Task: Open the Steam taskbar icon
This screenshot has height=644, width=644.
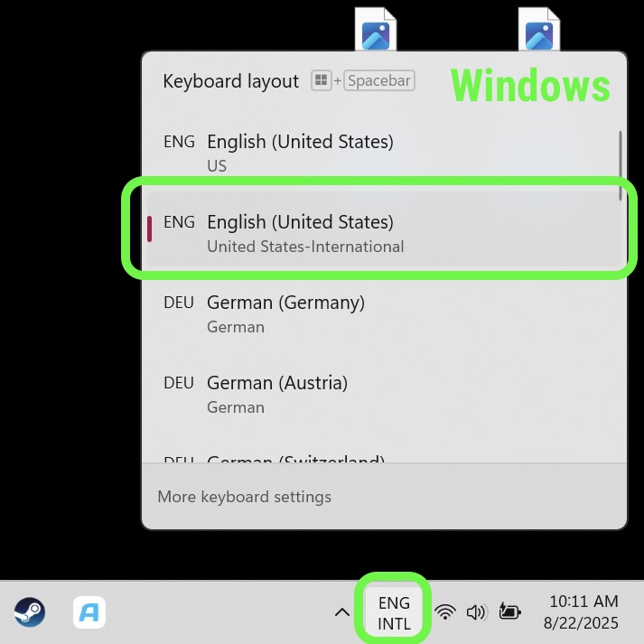Action: 30,612
